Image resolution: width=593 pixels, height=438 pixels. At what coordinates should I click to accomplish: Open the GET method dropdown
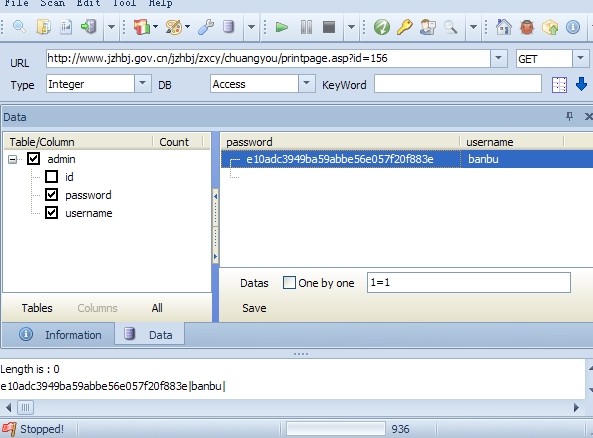pos(581,59)
